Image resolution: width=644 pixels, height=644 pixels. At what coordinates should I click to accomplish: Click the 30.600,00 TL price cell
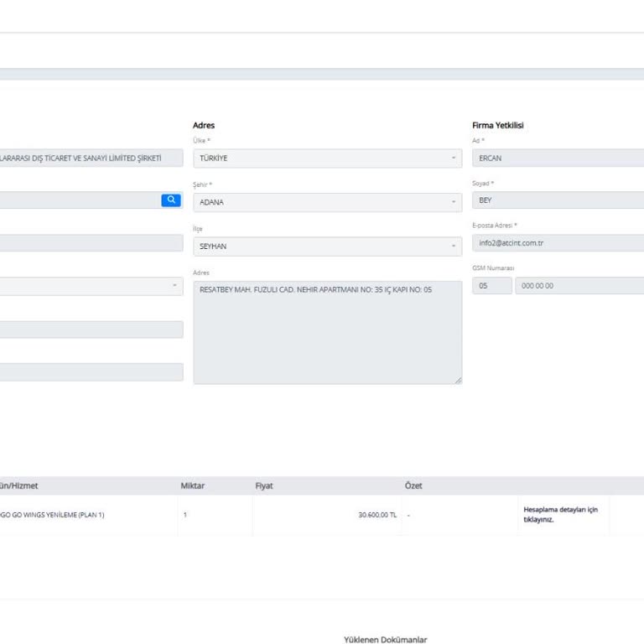pos(377,515)
